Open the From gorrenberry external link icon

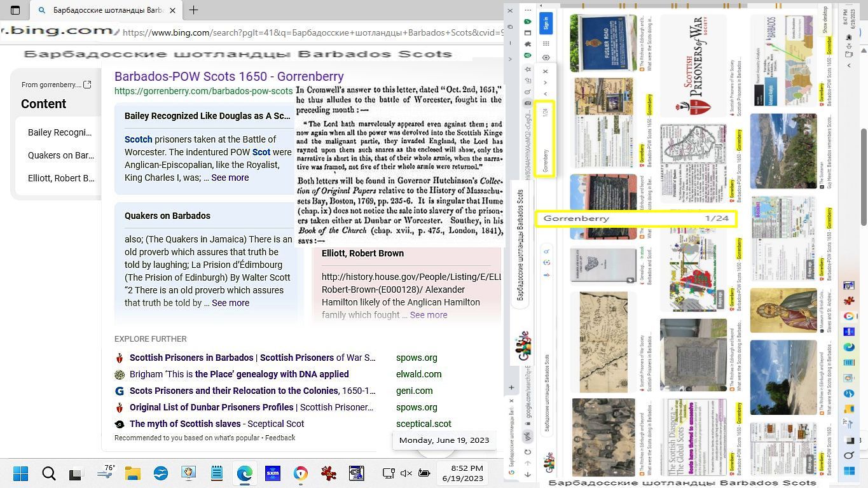(x=88, y=85)
